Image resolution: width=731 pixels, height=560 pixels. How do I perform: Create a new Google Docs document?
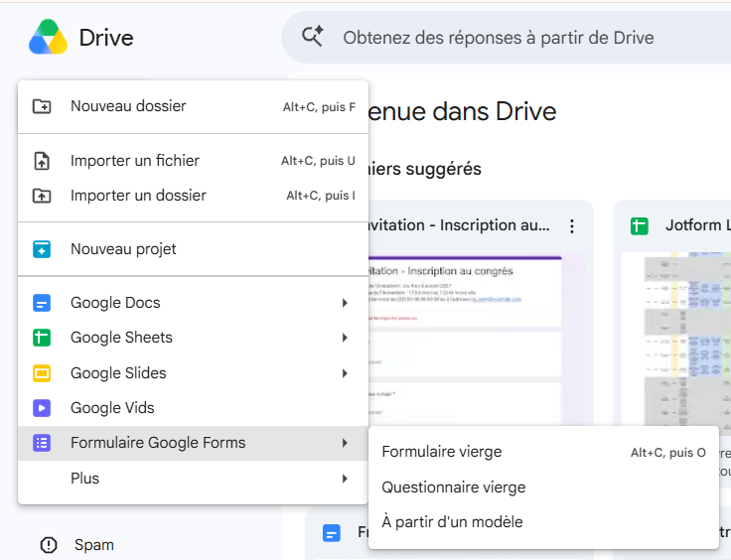(193, 303)
